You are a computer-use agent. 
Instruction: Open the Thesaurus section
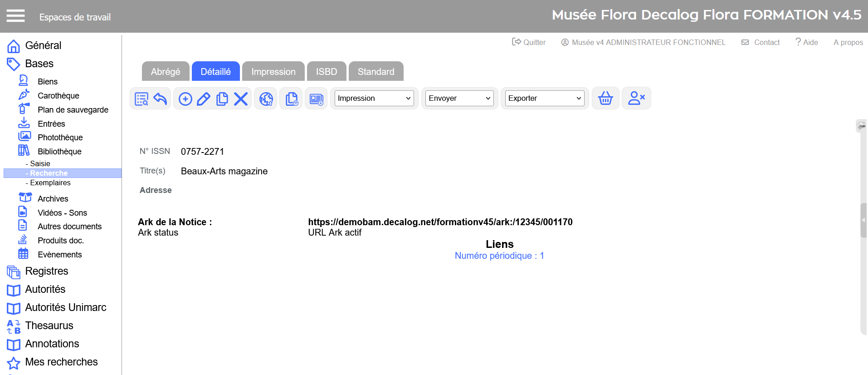tap(49, 326)
